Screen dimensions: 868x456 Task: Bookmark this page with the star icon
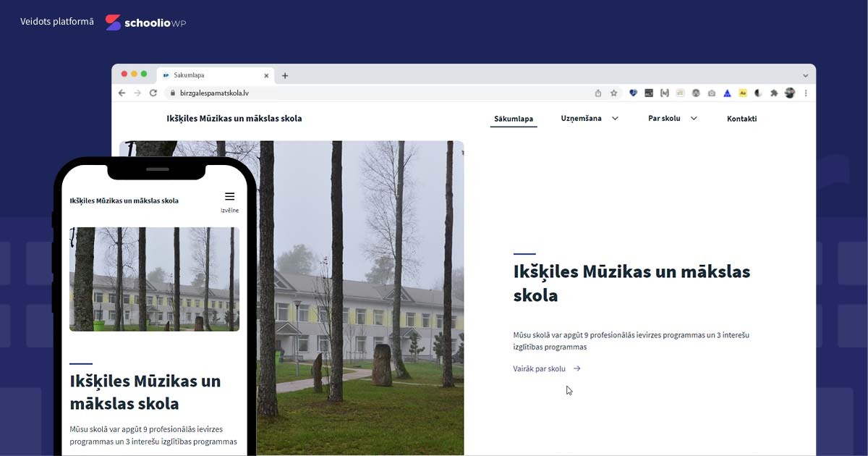613,93
